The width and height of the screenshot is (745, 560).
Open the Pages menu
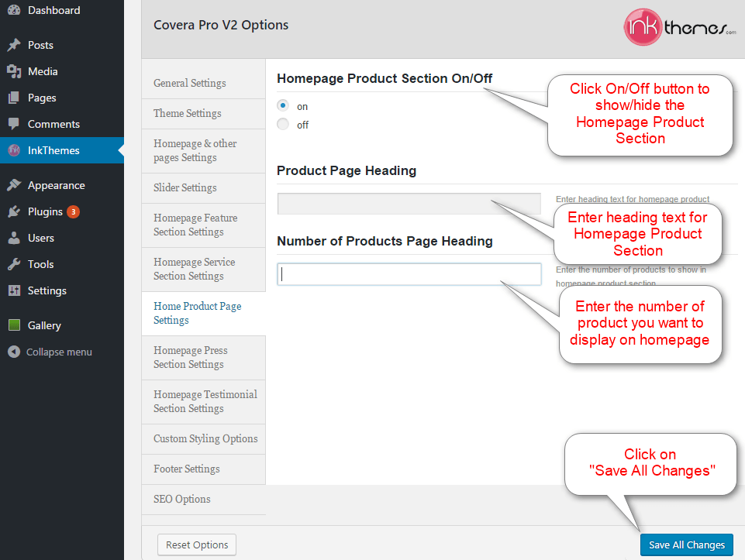tap(62, 98)
